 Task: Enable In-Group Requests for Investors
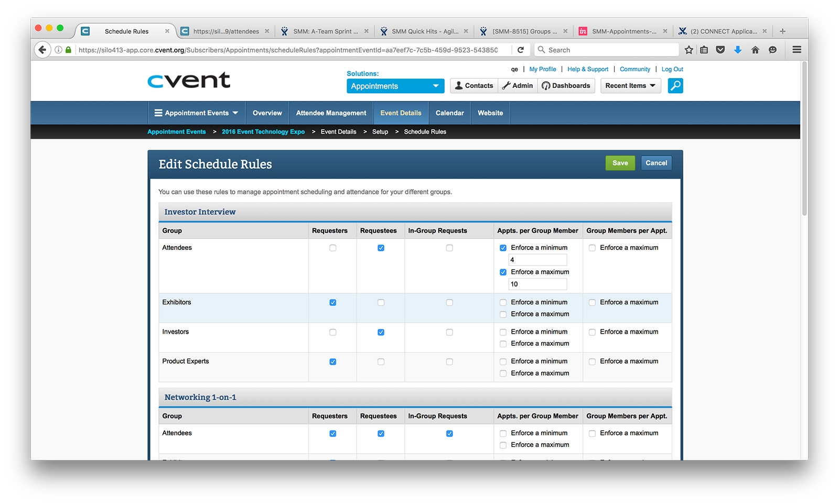(449, 332)
